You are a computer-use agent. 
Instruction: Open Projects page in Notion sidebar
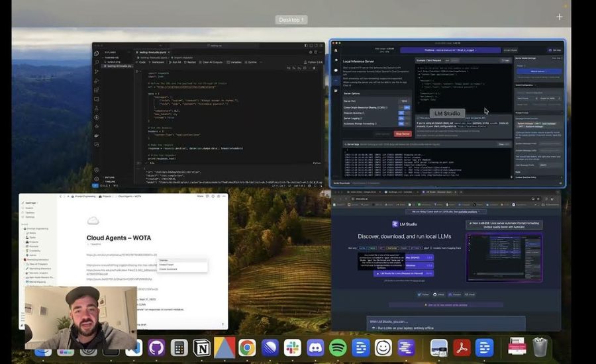(x=34, y=242)
